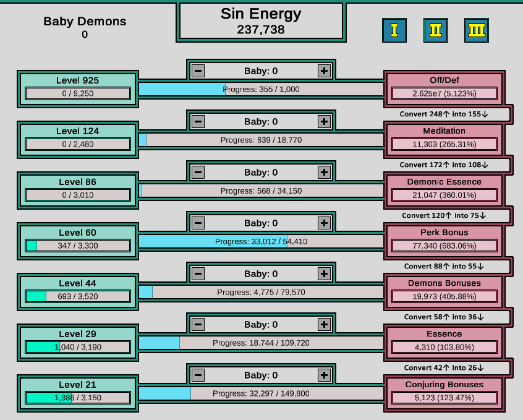Decrease Baby count on the Level 29 row
Screen dimensions: 523x420
[198, 324]
